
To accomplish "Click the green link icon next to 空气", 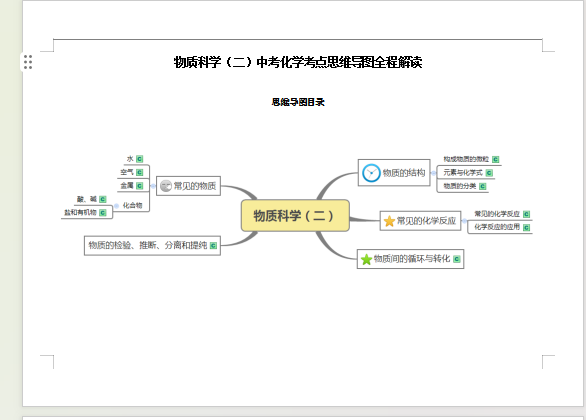I will [139, 172].
